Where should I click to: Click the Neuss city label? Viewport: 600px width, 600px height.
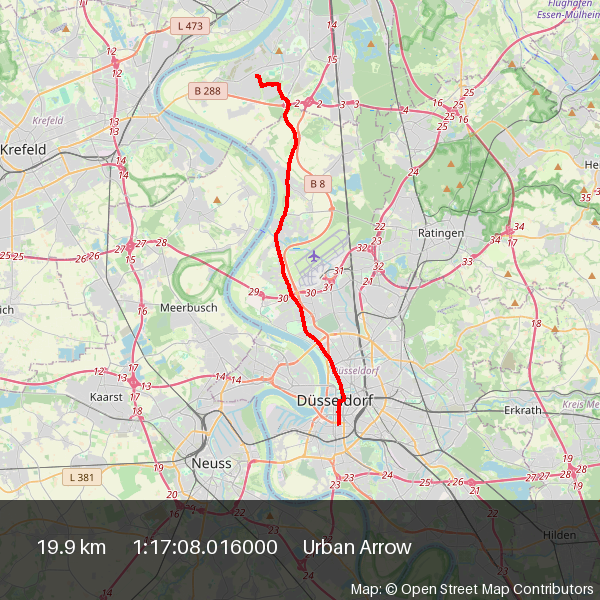212,463
